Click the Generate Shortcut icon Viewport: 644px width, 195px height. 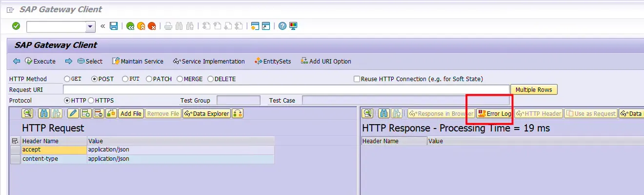[266, 26]
